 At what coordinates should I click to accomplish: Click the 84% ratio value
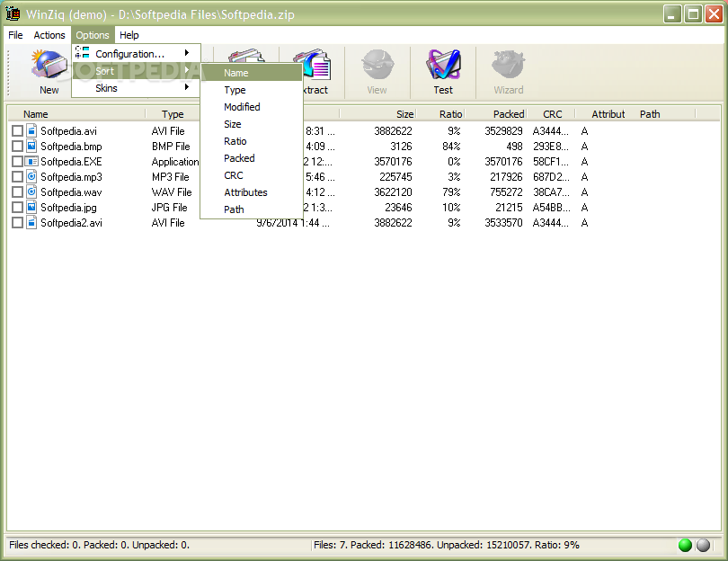(451, 147)
